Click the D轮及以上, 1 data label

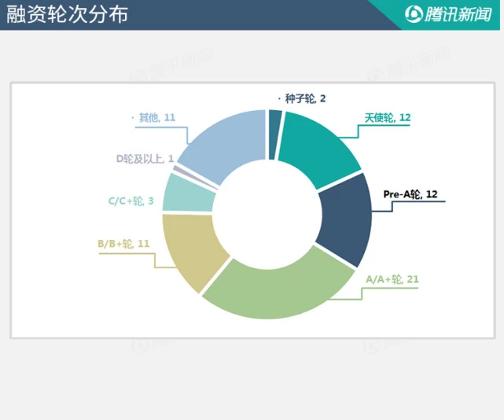pos(145,160)
